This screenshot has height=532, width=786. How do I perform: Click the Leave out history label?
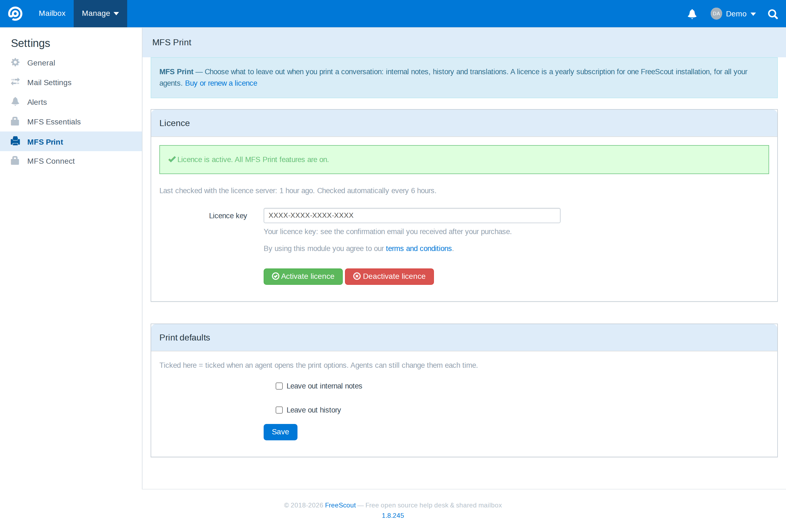pos(314,410)
